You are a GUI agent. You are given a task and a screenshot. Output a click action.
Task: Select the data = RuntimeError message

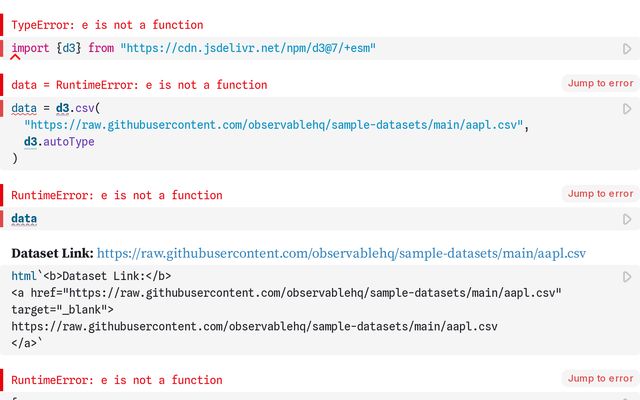click(139, 85)
